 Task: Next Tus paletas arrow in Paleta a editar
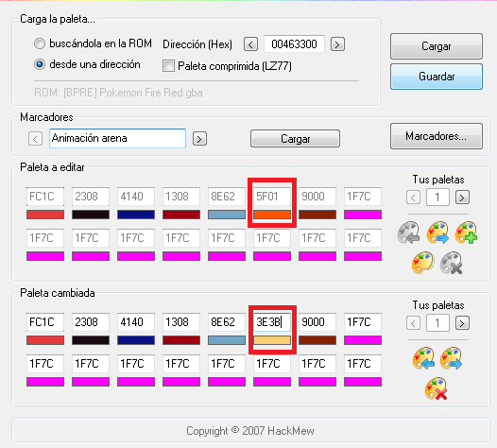point(462,198)
